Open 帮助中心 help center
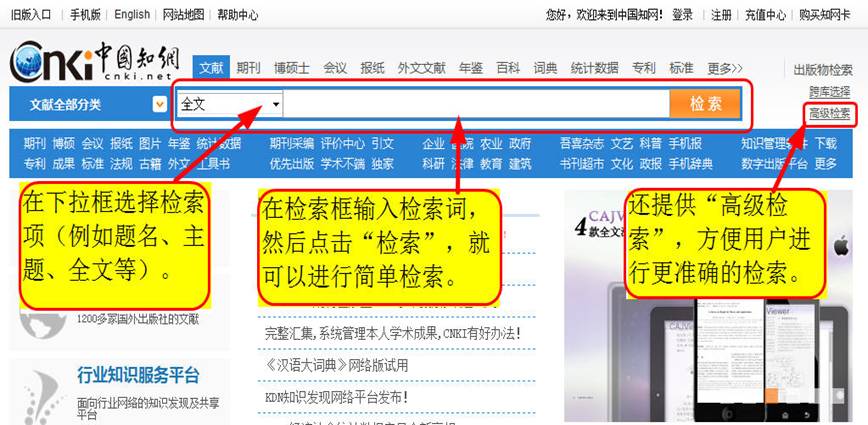Viewport: 868px width, 425px height. [x=237, y=15]
